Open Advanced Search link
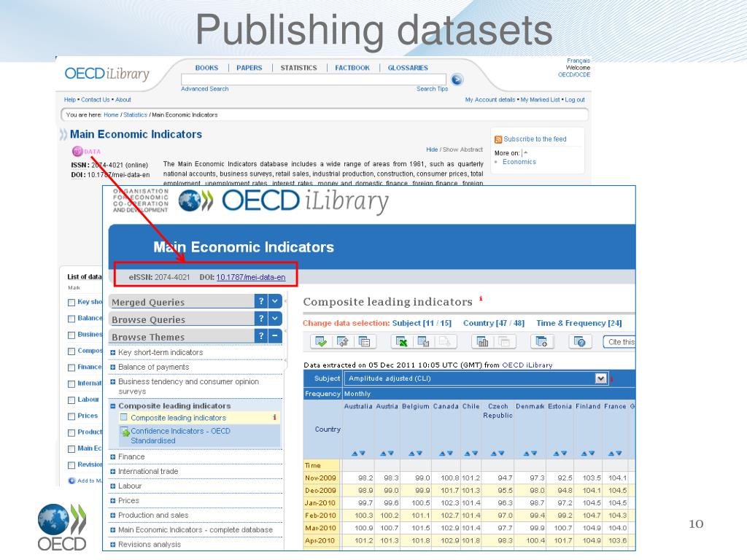This screenshot has width=747, height=560. 205,89
